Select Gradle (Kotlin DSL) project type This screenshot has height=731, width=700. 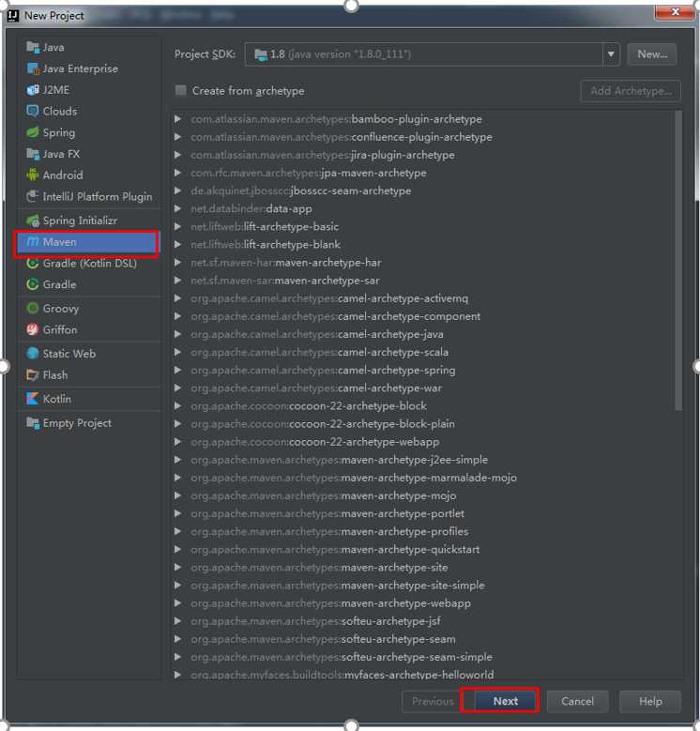click(88, 264)
